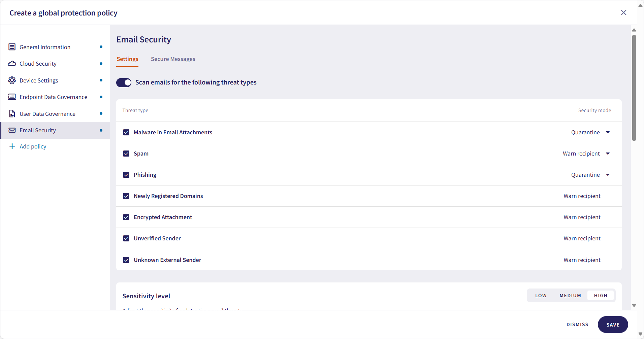Click the Dismiss button

click(577, 325)
